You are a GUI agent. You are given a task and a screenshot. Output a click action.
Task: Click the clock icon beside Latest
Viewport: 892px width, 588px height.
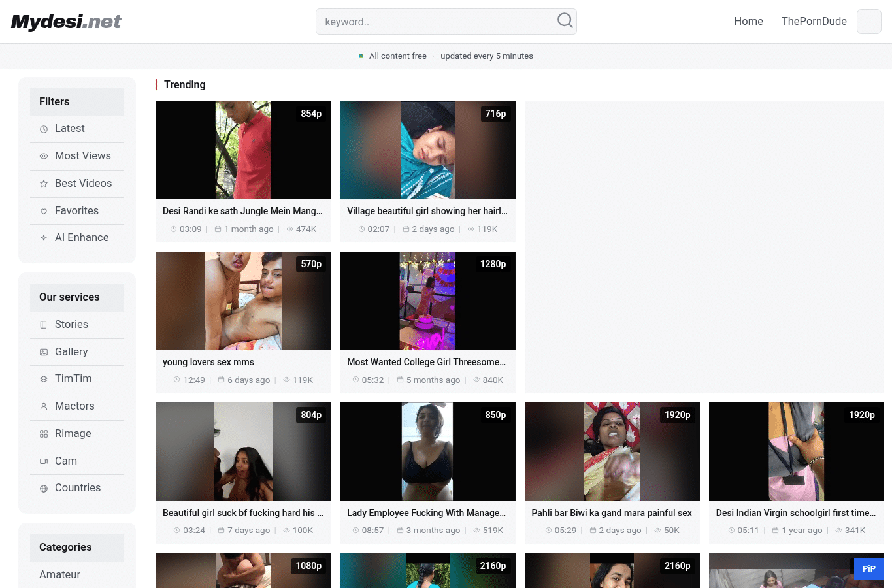tap(44, 129)
